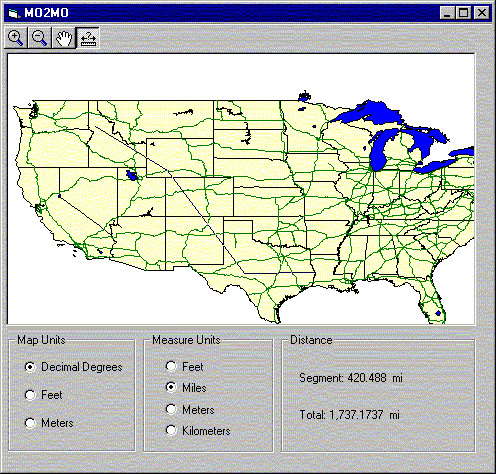The height and width of the screenshot is (474, 496).
Task: Minimize the MO2MO window
Action: tap(448, 13)
